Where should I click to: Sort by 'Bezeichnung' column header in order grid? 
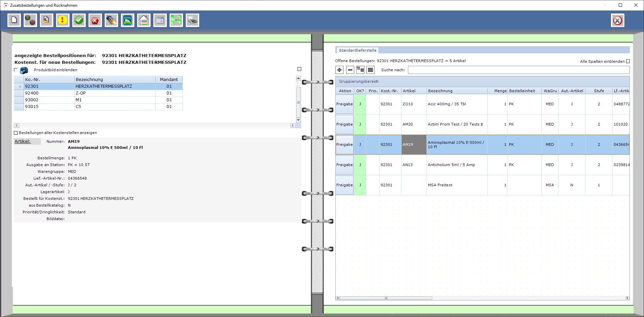tap(457, 91)
